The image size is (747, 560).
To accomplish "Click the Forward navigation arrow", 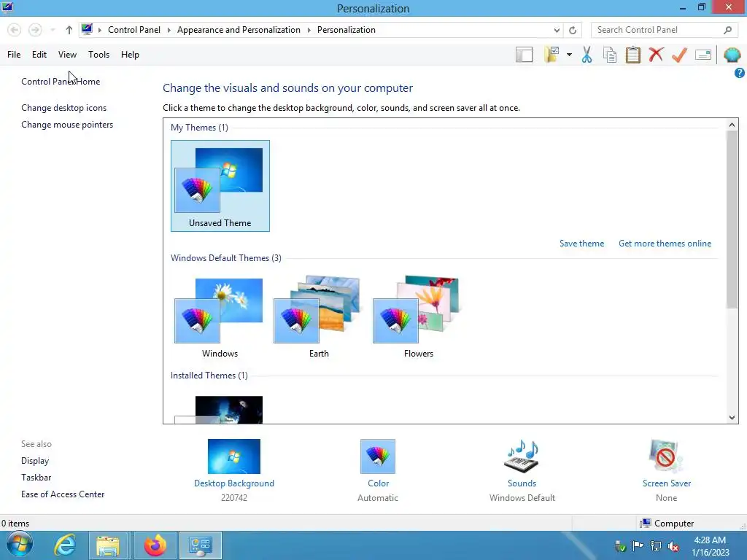I will pyautogui.click(x=35, y=30).
